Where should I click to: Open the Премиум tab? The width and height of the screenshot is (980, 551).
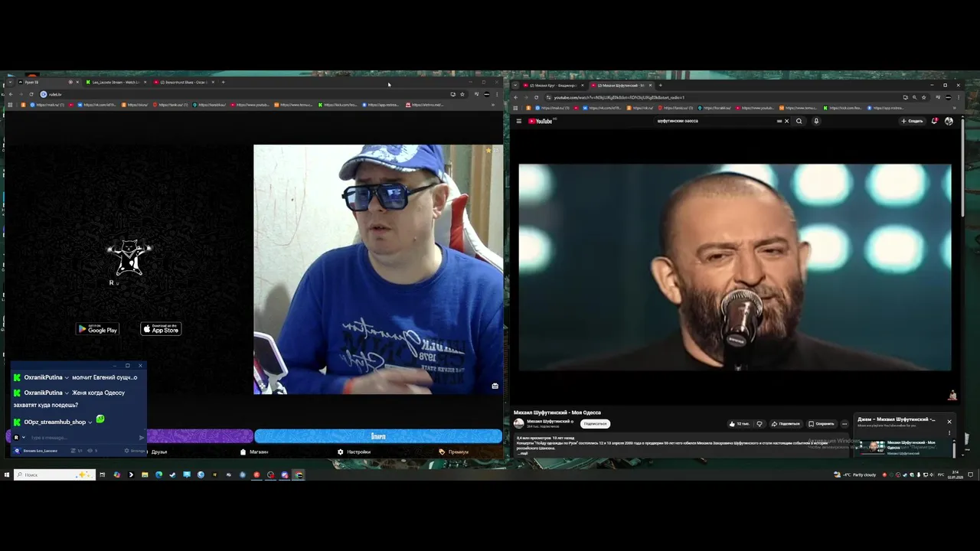[x=454, y=452]
